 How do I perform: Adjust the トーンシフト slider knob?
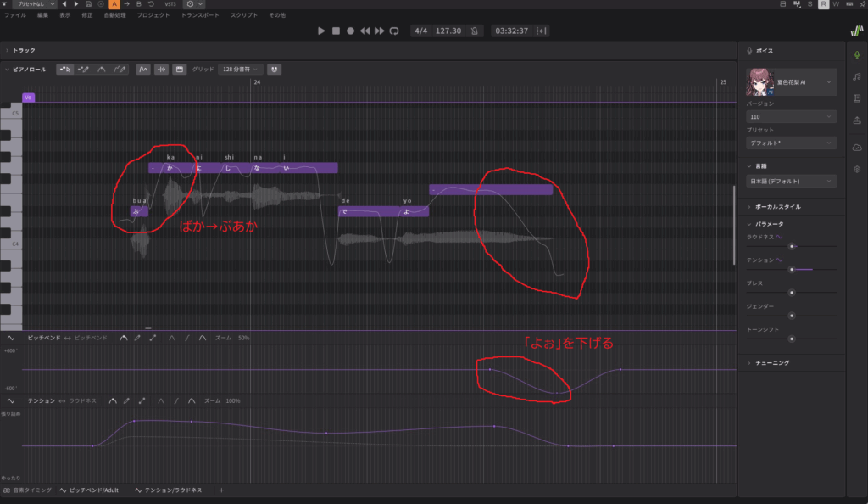tap(792, 339)
